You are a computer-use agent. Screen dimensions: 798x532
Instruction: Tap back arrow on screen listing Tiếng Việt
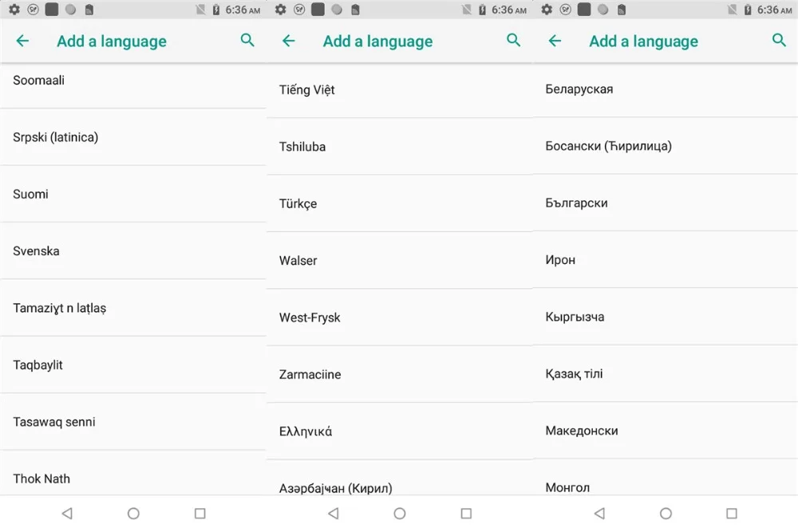289,41
